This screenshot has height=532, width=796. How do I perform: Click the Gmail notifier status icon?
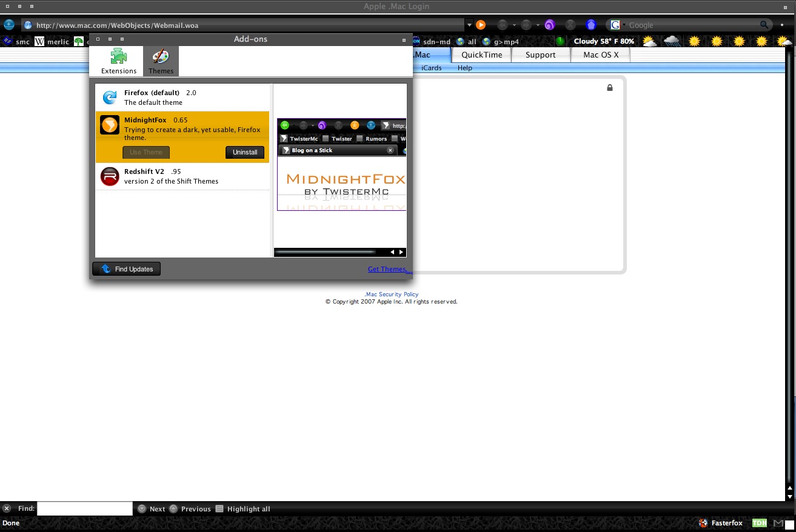[778, 523]
